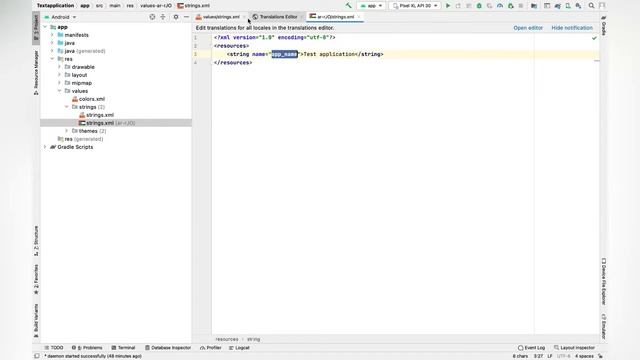Click the LF line separator status item
Image resolution: width=640 pixels, height=360 pixels.
(x=550, y=356)
